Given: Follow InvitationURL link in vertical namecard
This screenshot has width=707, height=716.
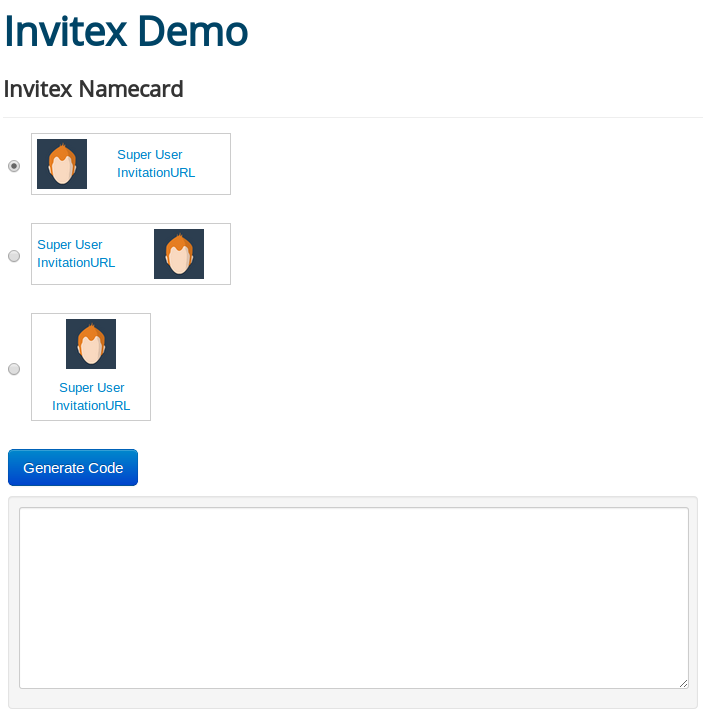Looking at the screenshot, I should point(91,406).
